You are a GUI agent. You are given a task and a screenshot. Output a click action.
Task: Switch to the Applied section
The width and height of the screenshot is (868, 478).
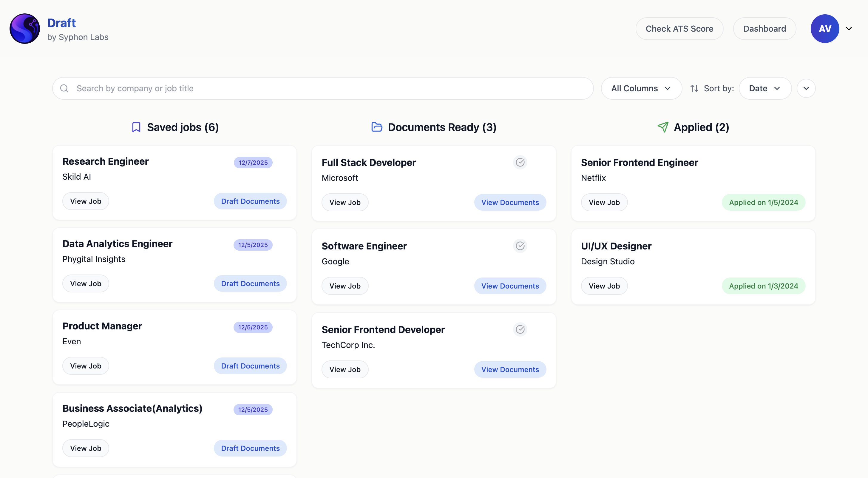(701, 127)
